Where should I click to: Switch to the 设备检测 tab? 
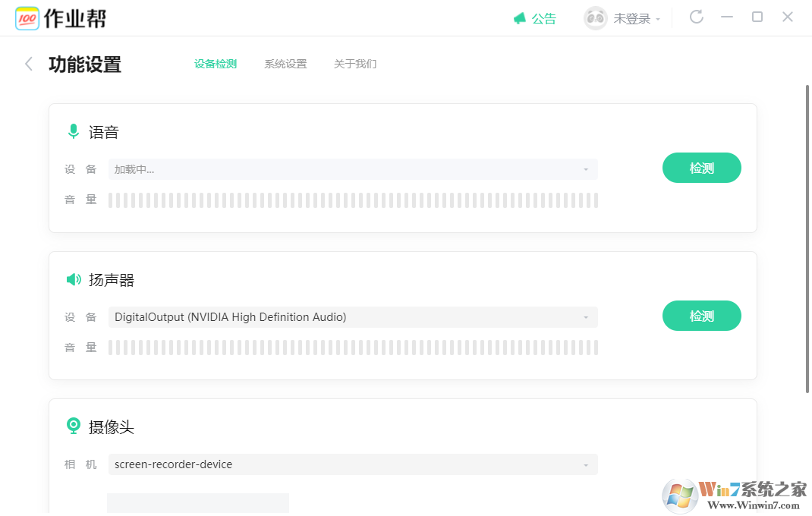pos(216,64)
